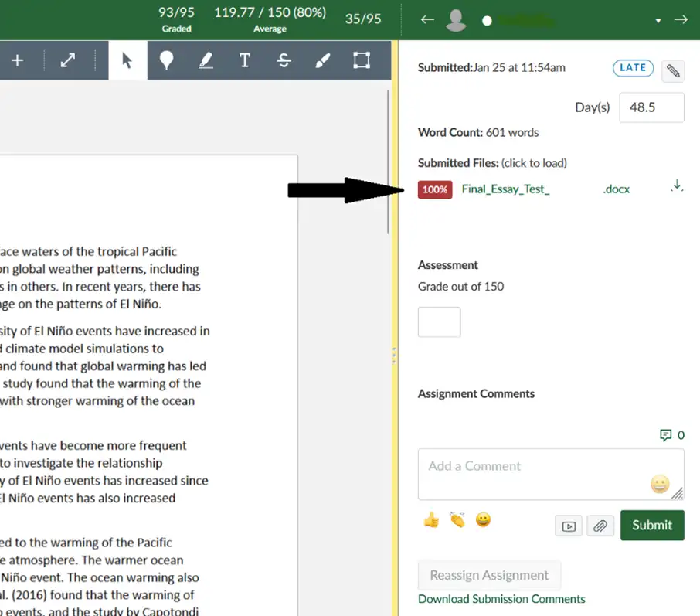
Task: Open the previous student arrow
Action: tap(427, 20)
